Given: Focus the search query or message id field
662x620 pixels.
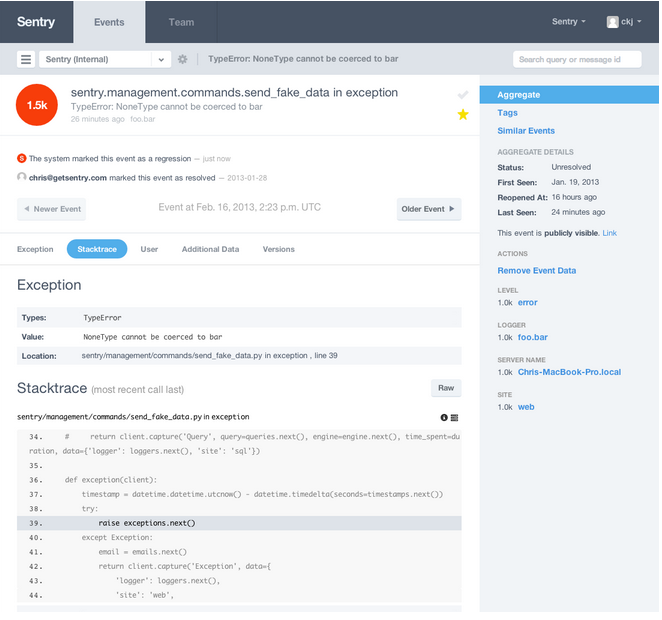Looking at the screenshot, I should [577, 60].
